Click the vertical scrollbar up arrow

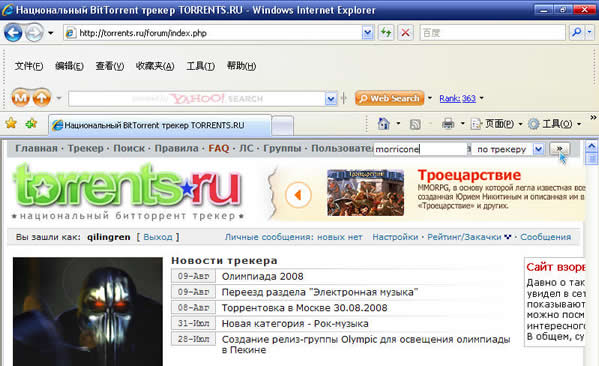click(591, 146)
